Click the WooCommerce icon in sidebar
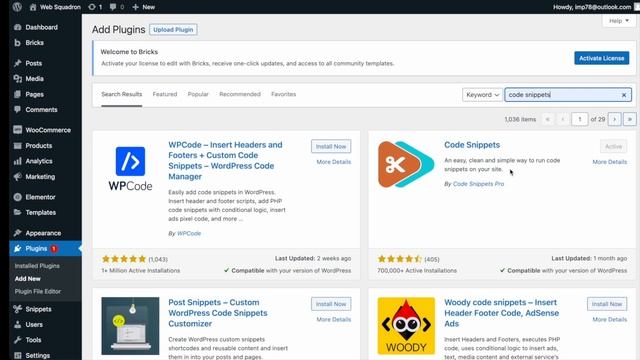Screen dimensions: 640x360 (17, 130)
